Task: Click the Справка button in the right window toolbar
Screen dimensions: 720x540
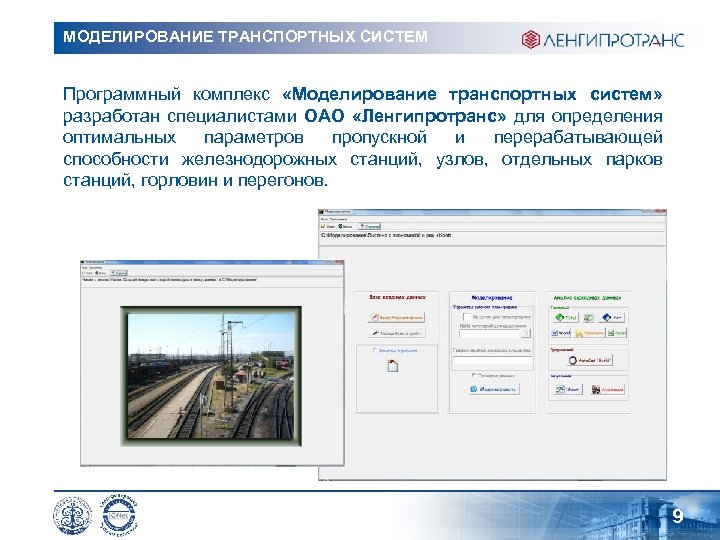Action: [369, 226]
